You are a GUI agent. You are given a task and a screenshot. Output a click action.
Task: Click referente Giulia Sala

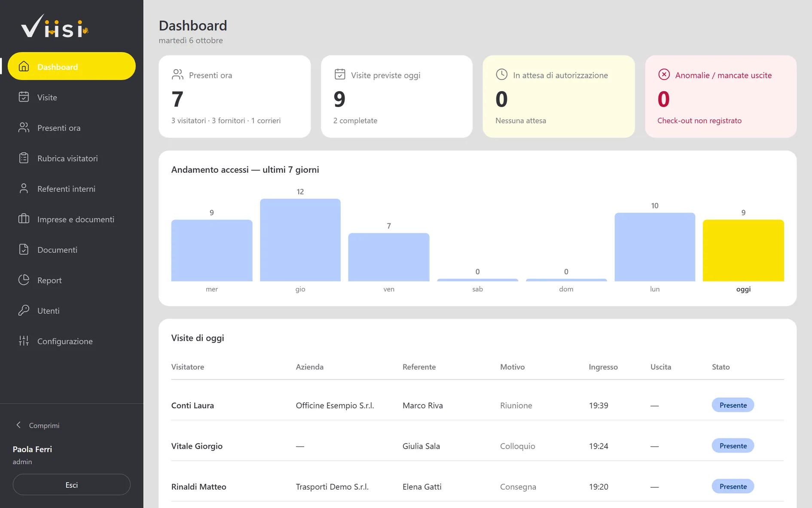(421, 446)
